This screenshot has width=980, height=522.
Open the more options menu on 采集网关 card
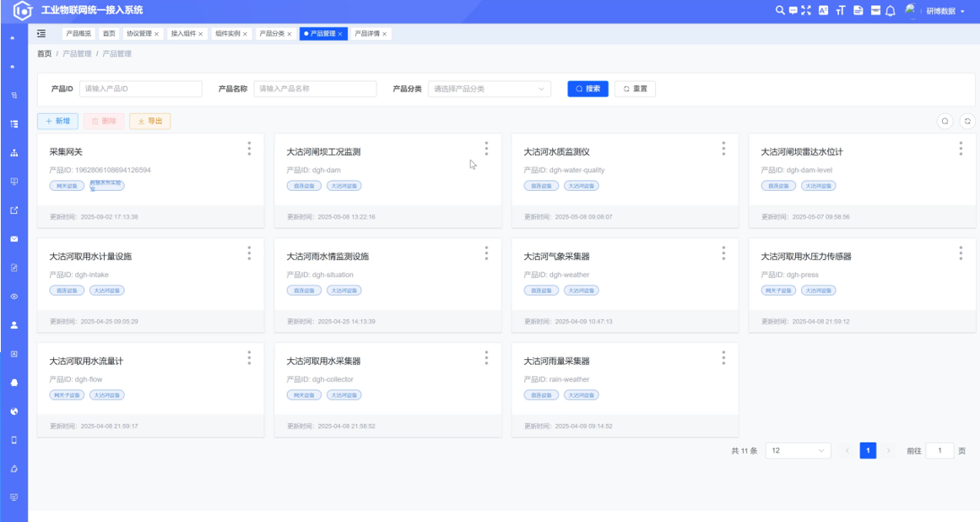tap(249, 149)
